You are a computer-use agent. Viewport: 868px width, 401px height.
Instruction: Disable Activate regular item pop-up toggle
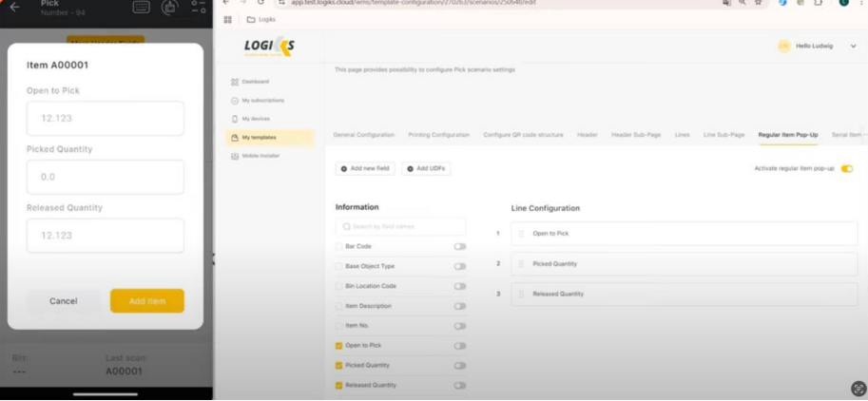[846, 168]
